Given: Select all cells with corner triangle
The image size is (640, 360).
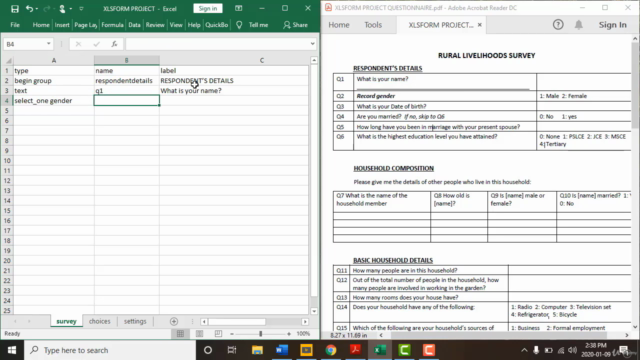Looking at the screenshot, I should pyautogui.click(x=8, y=61).
